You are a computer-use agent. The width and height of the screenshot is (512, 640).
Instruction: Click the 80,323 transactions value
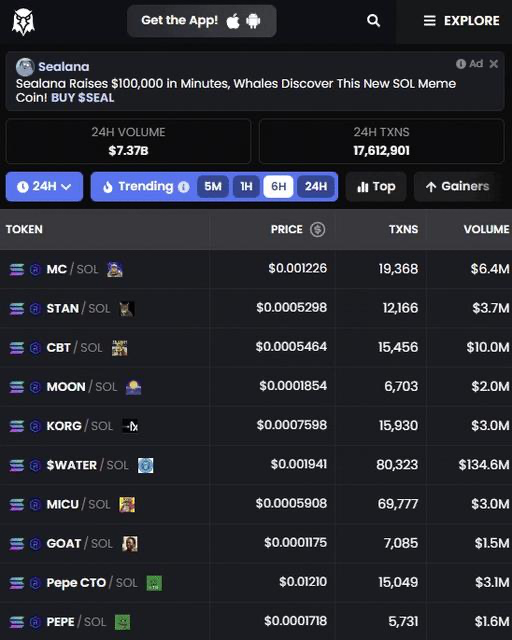pos(397,464)
